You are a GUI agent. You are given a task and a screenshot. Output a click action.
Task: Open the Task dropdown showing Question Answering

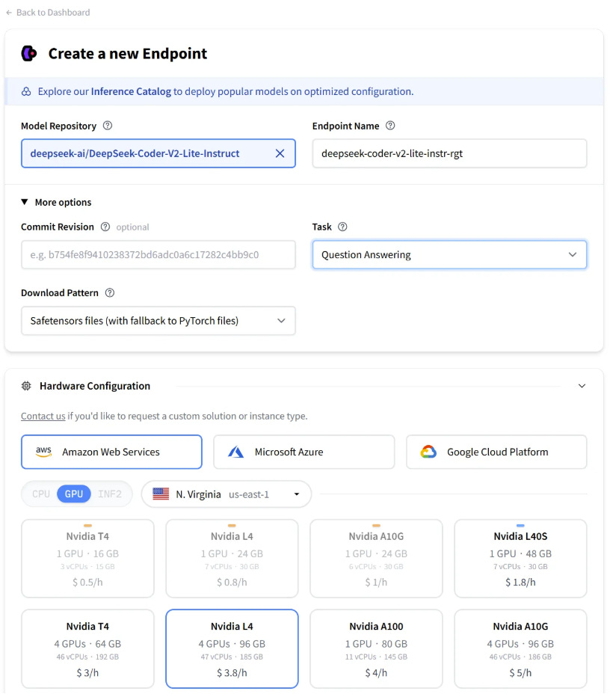click(x=449, y=254)
